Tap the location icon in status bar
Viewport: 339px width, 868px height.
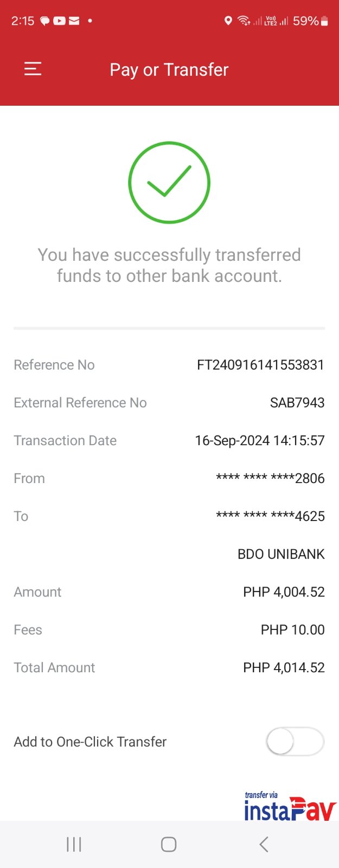click(x=228, y=21)
